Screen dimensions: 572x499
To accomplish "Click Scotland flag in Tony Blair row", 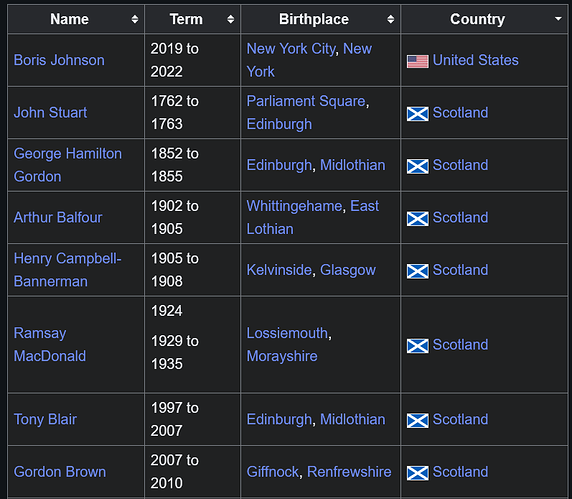I will (x=417, y=421).
